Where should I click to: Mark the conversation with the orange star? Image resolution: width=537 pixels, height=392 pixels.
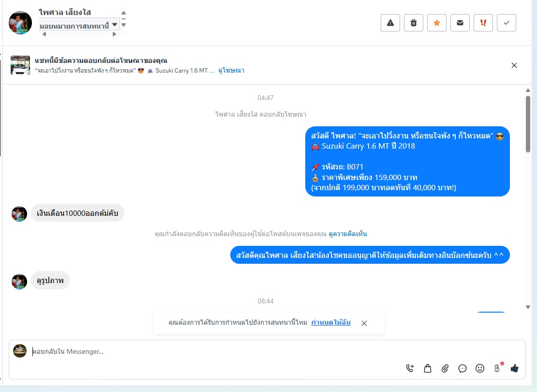(x=437, y=23)
